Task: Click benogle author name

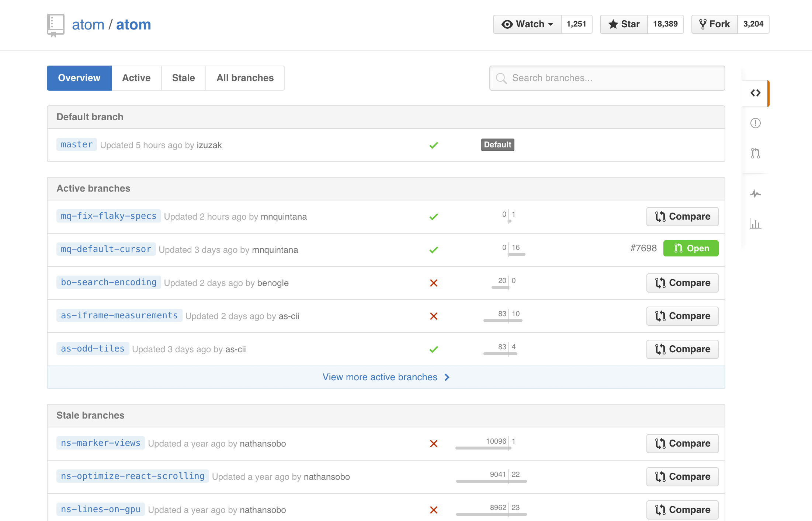Action: coord(273,283)
